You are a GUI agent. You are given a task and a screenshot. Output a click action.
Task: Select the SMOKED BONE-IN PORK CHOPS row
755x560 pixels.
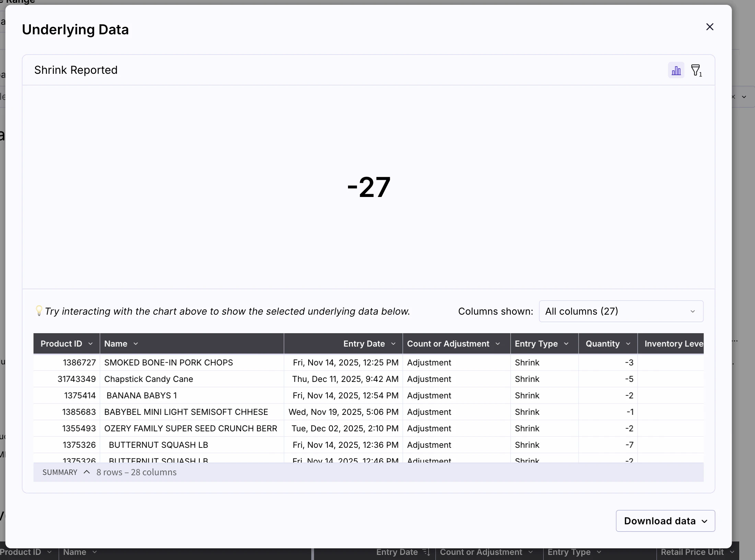168,362
